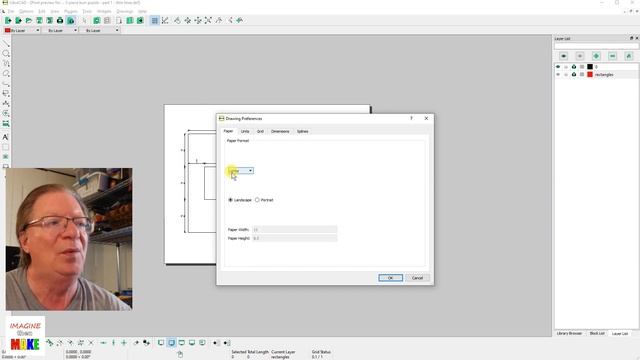640x360 pixels.
Task: Toggle restrict vertical snap icon
Action: pos(113,343)
